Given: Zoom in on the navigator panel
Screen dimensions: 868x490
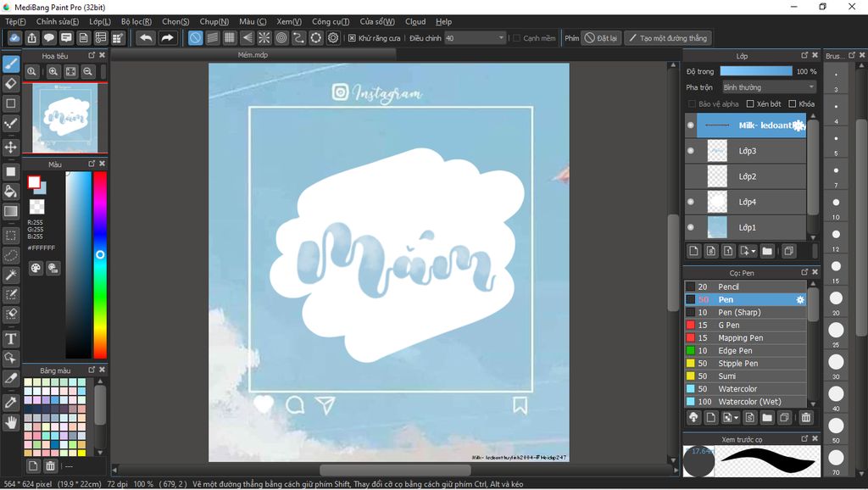Looking at the screenshot, I should pyautogui.click(x=53, y=71).
